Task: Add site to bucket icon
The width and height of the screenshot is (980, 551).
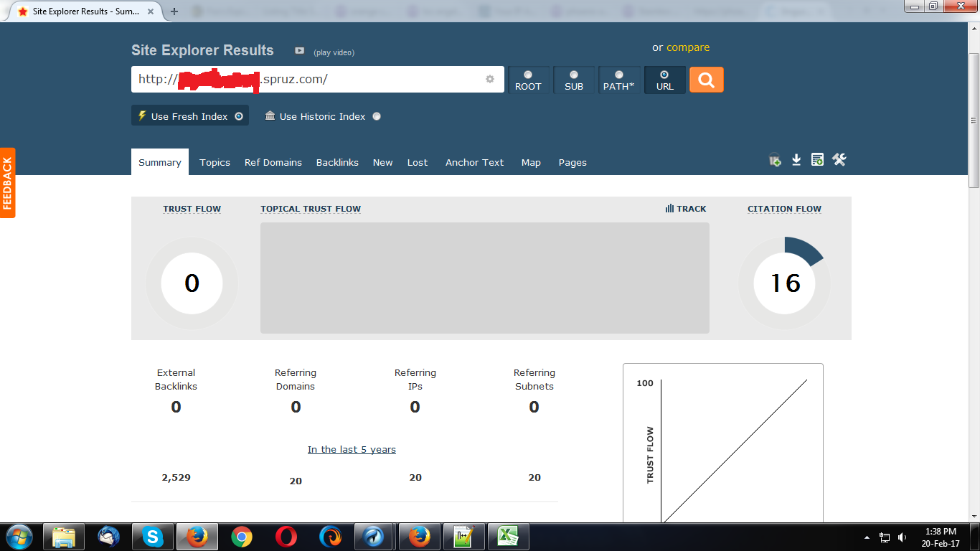Action: 775,160
